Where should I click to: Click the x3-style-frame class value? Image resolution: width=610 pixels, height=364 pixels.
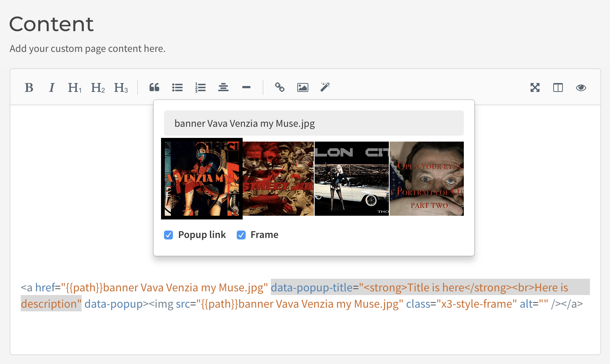pos(477,304)
